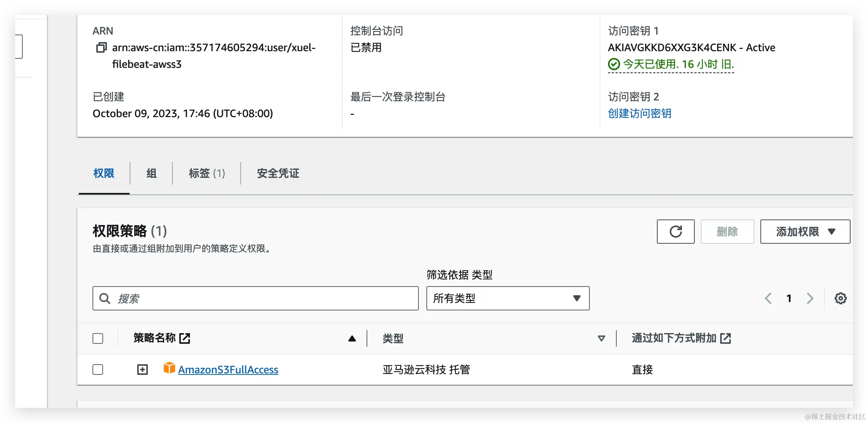Viewport: 868px width, 423px height.
Task: Click the copy ARN icon
Action: (x=101, y=48)
